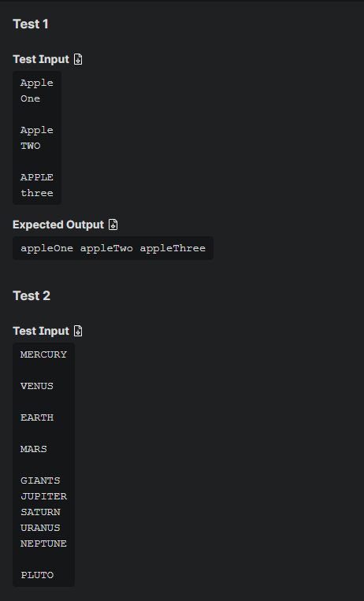
Task: Click Test Input label under Test 2
Action: pos(41,331)
